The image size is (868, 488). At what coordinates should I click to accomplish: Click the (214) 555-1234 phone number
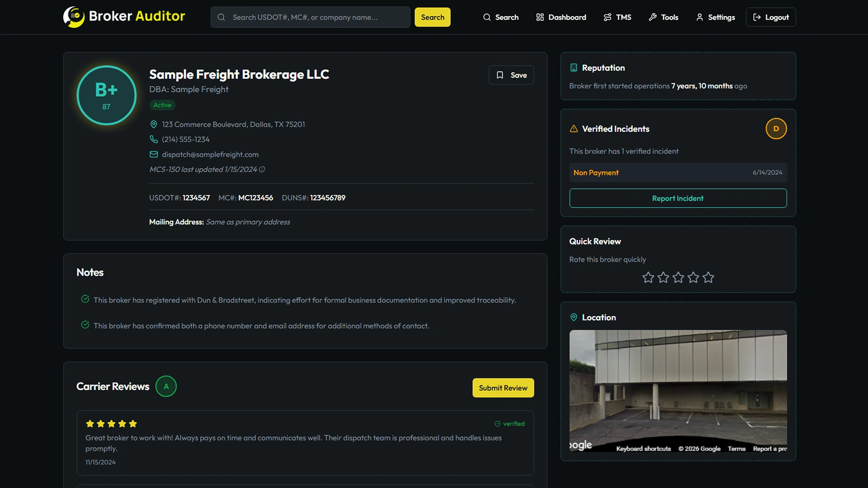(x=186, y=139)
